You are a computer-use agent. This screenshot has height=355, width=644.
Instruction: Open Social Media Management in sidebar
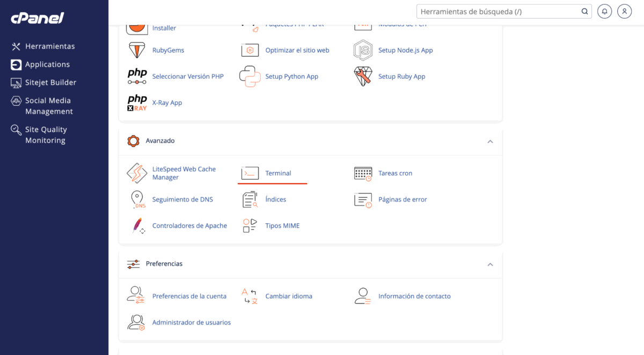[49, 106]
